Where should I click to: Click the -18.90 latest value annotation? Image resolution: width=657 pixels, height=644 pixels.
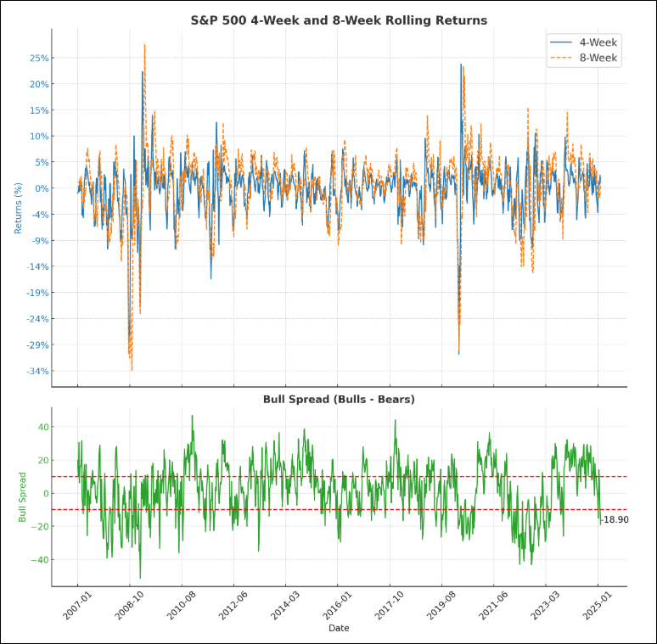tap(615, 519)
